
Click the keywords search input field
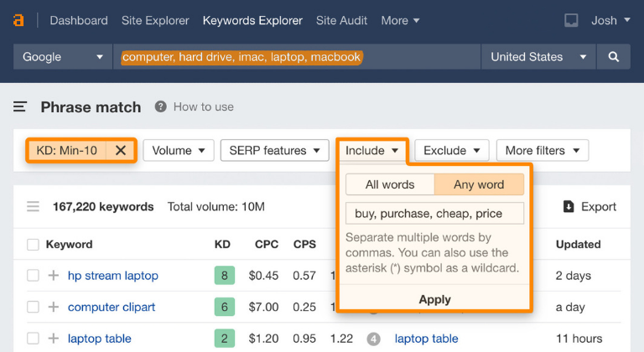pos(297,57)
